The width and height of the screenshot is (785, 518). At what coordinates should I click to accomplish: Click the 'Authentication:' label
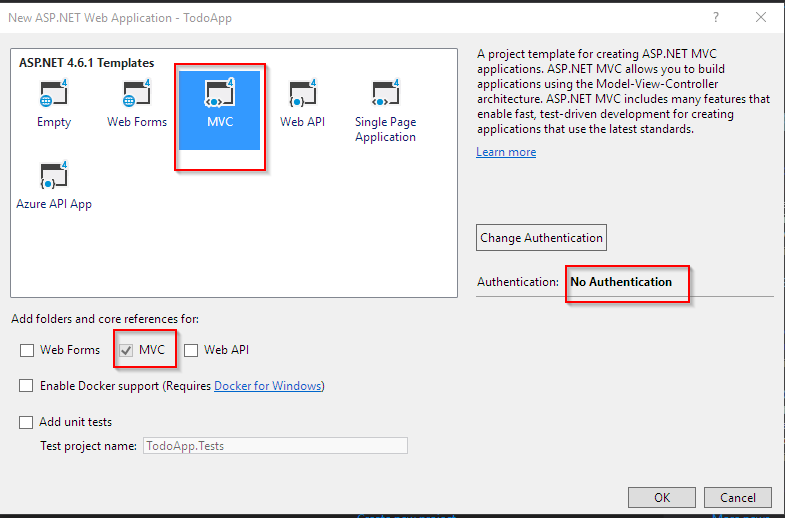(x=518, y=282)
